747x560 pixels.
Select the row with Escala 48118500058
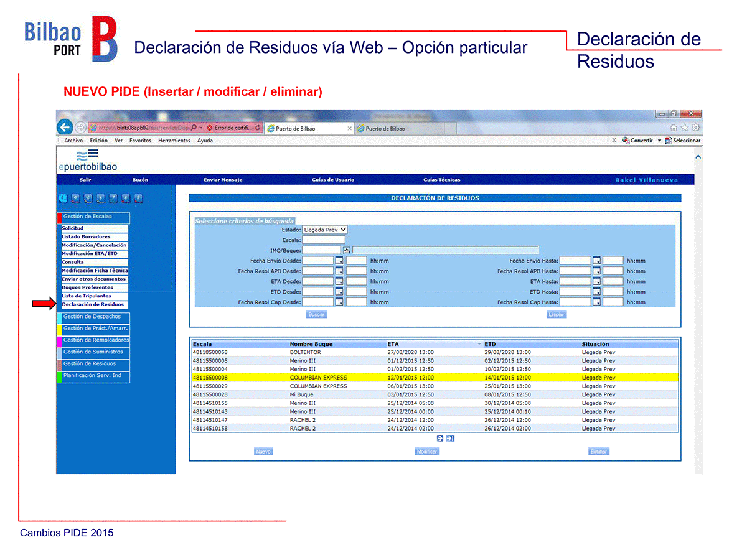[434, 352]
